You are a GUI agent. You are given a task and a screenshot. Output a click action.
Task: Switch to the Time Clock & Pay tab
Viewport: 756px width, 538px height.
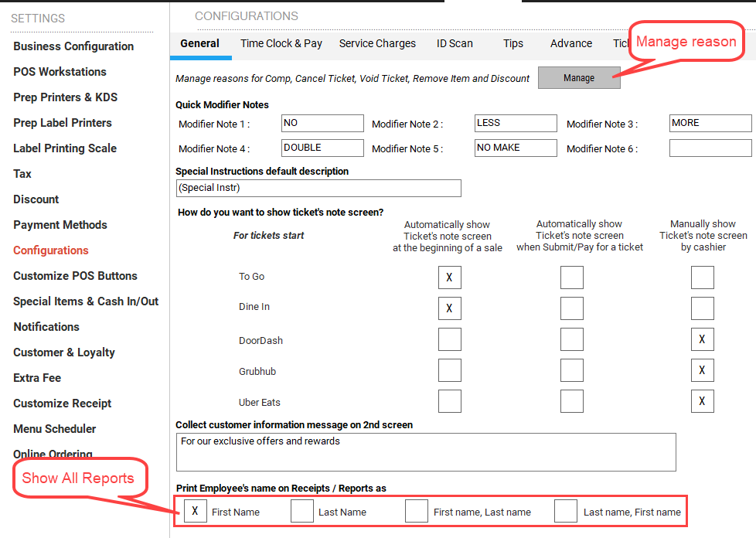point(281,43)
